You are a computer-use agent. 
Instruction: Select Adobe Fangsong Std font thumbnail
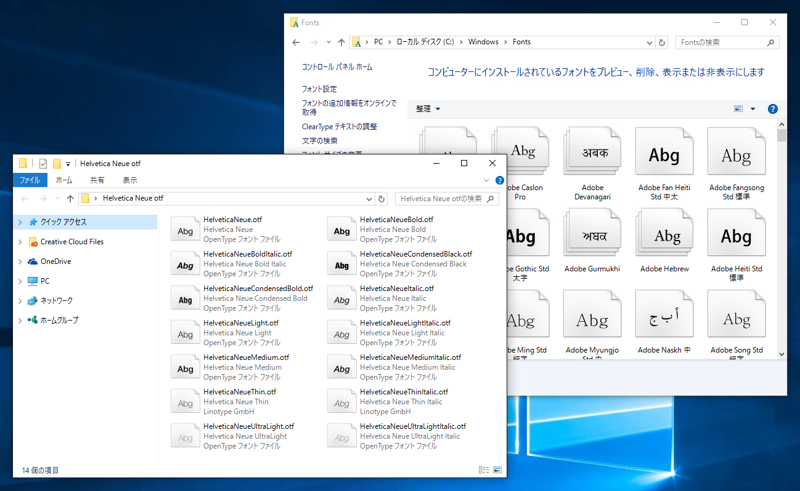[x=736, y=152]
